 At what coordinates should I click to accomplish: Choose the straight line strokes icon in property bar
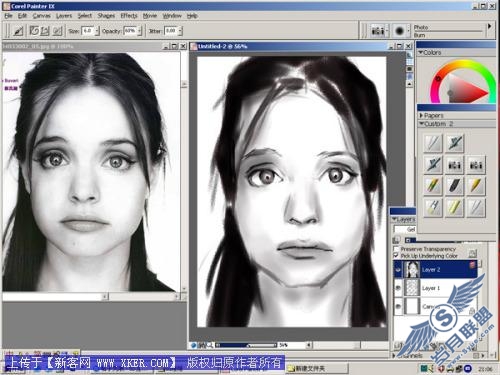(x=45, y=31)
